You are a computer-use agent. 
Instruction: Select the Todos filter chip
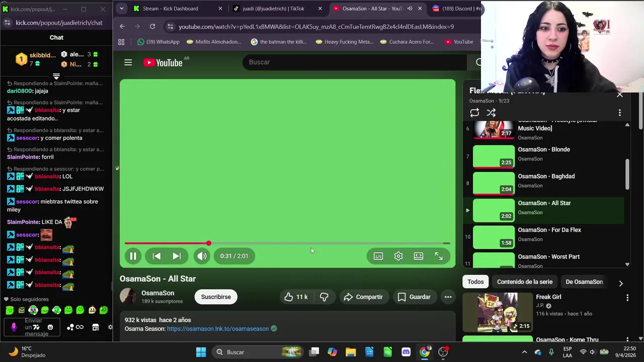click(475, 282)
